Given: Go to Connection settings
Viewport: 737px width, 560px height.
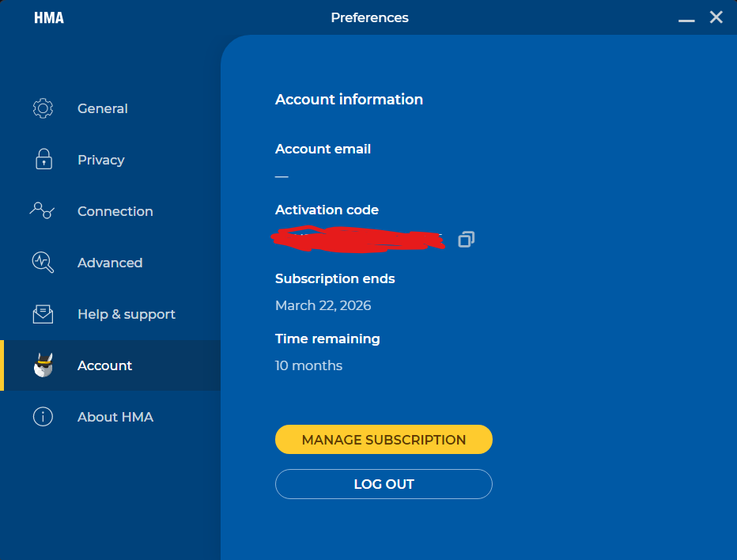Looking at the screenshot, I should click(110, 211).
